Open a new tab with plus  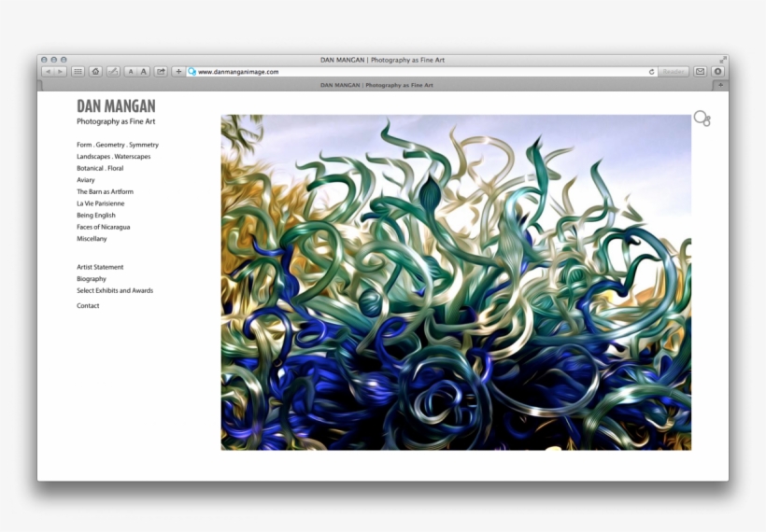click(720, 85)
